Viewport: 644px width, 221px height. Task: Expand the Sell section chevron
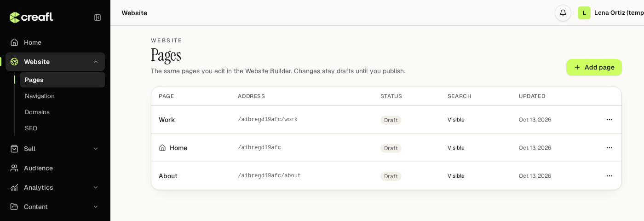click(96, 149)
